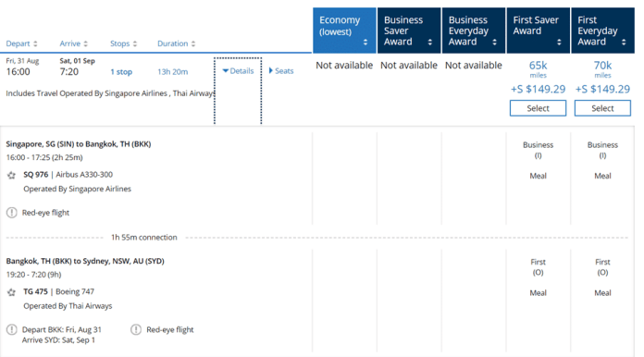Click sort arrows in Economy tab header
644x357 pixels.
(365, 42)
